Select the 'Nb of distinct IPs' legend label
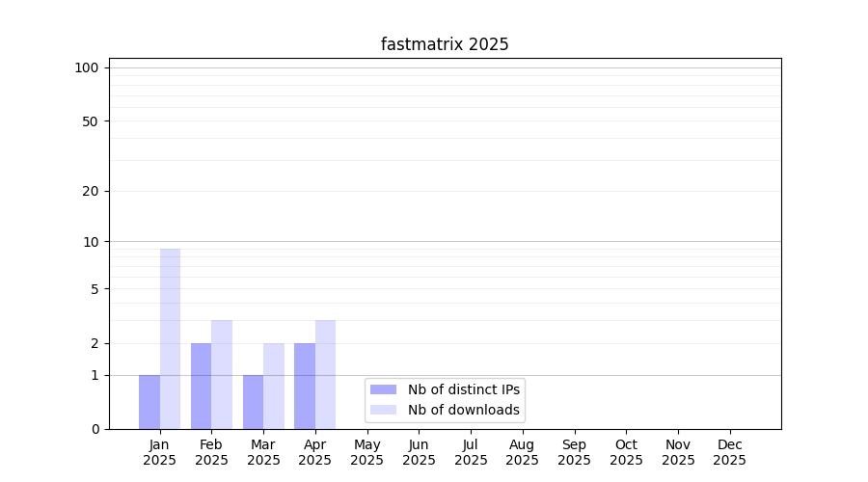This screenshot has width=868, height=482. pos(463,389)
